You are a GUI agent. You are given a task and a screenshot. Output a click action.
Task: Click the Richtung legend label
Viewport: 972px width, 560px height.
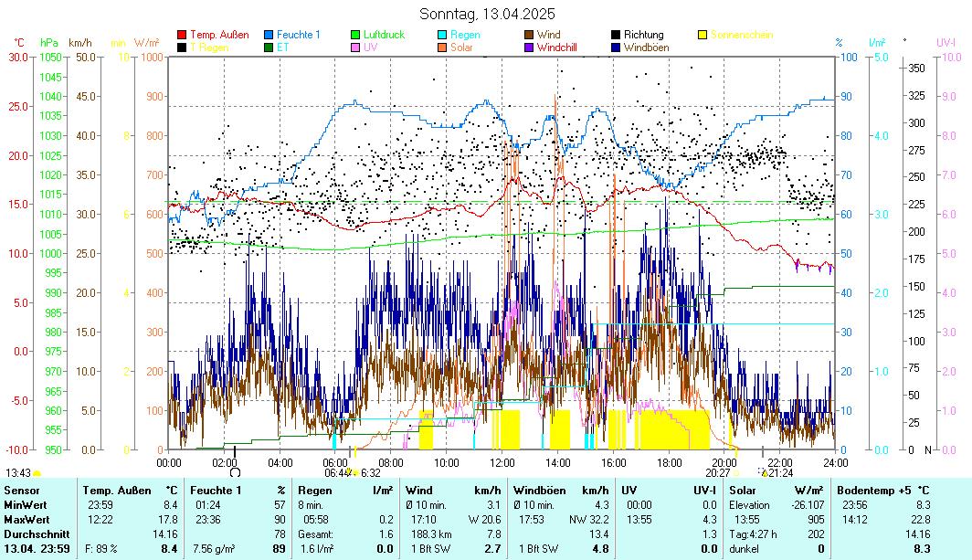click(x=643, y=35)
